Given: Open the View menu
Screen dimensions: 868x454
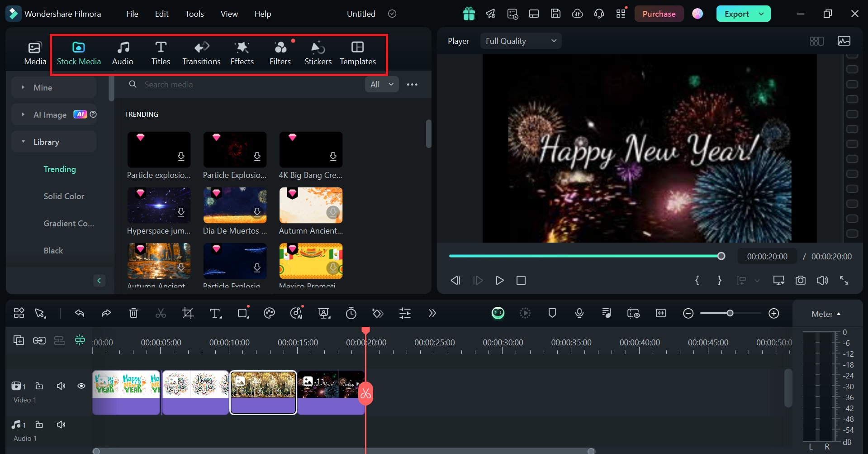Looking at the screenshot, I should point(229,14).
